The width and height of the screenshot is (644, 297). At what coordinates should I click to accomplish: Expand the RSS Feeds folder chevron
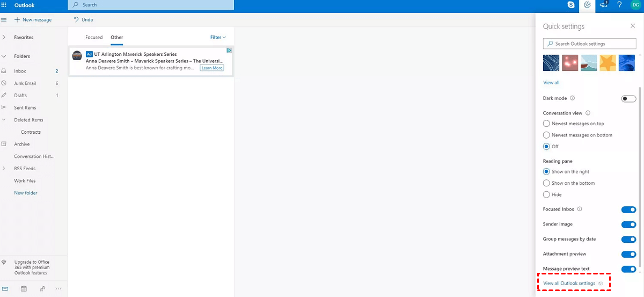click(4, 169)
